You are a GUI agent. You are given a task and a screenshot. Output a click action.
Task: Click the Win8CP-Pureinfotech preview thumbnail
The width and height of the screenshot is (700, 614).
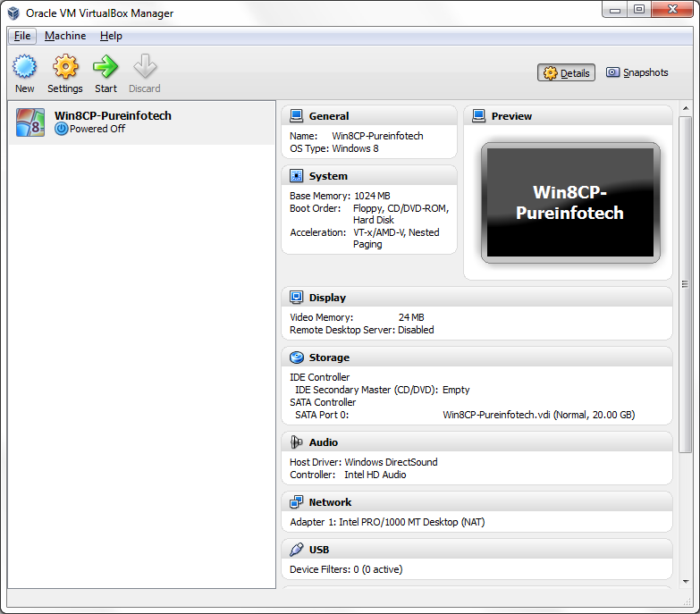(x=570, y=203)
